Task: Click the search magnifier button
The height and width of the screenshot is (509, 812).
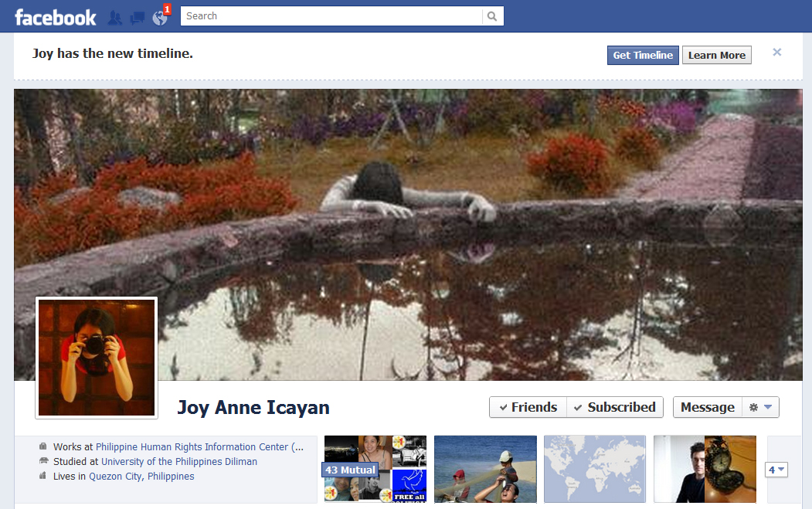Action: (x=492, y=16)
